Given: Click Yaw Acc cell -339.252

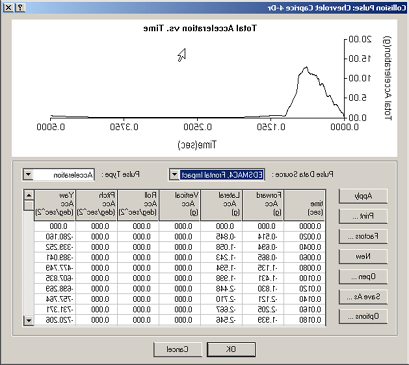Looking at the screenshot, I should pos(55,247).
